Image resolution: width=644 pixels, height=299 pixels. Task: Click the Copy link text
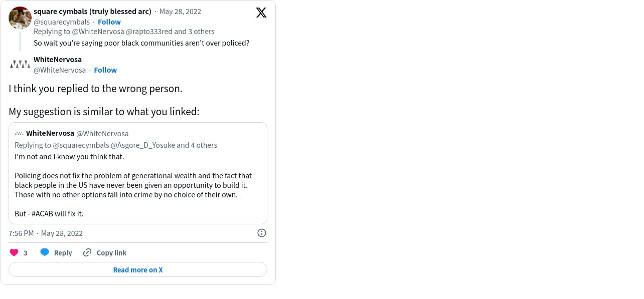click(111, 252)
